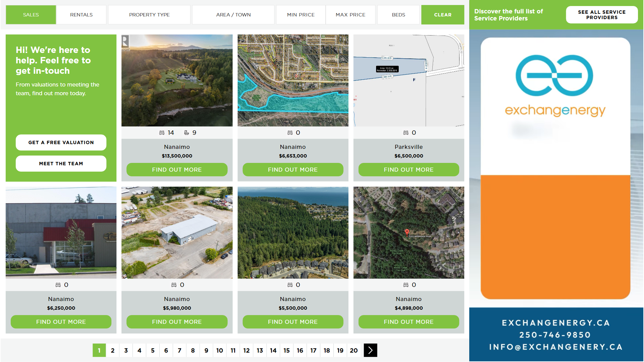Expand the Beds filter dropdown
This screenshot has width=644, height=362.
[398, 15]
